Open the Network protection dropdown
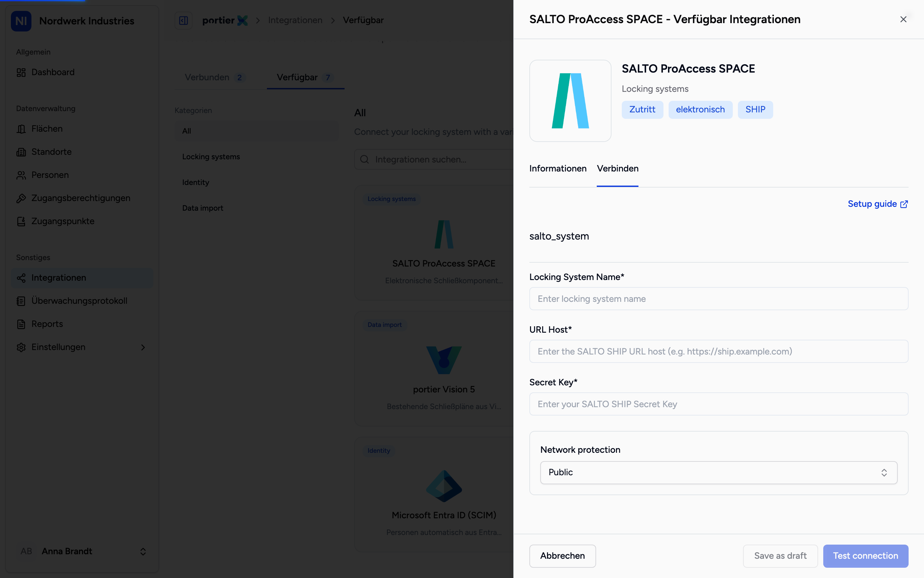924x578 pixels. coord(719,472)
